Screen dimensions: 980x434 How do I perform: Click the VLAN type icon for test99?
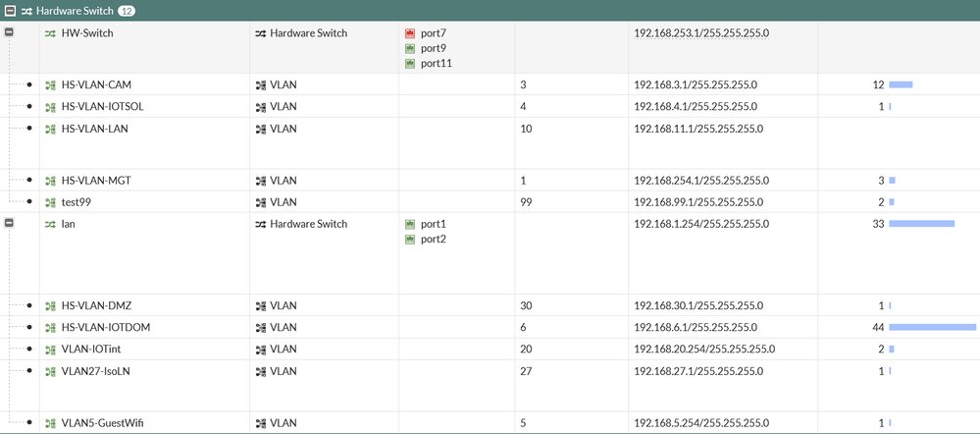tap(261, 202)
